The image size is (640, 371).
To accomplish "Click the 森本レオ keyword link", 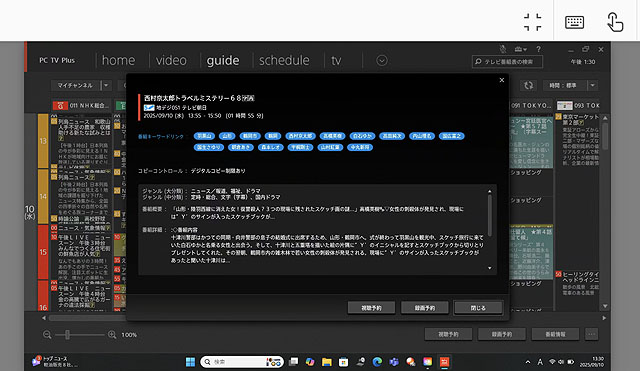I will [270, 147].
